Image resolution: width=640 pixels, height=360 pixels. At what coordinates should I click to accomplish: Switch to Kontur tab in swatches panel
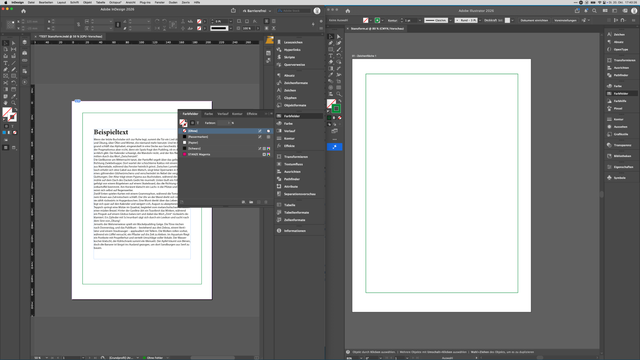[x=237, y=114]
